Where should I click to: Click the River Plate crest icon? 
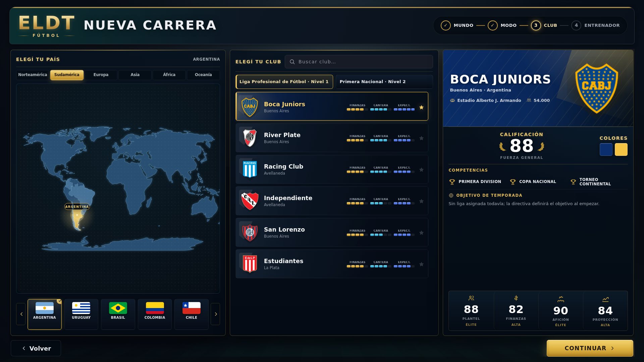[250, 138]
